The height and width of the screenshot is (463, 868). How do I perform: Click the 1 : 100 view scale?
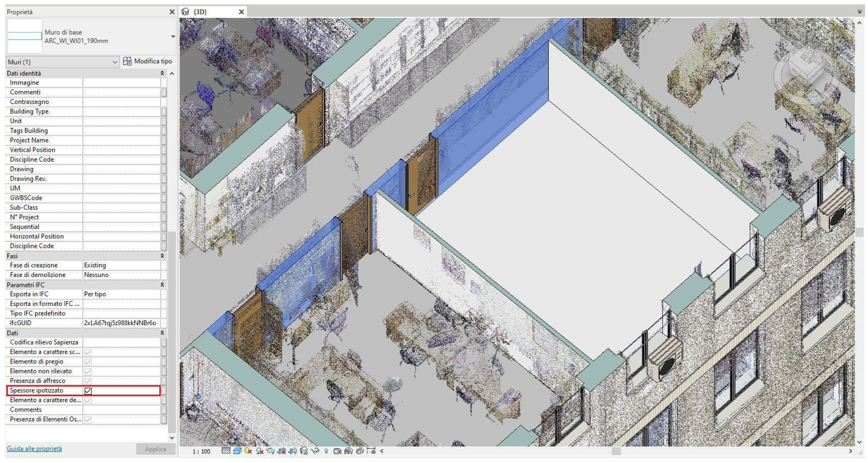click(201, 451)
